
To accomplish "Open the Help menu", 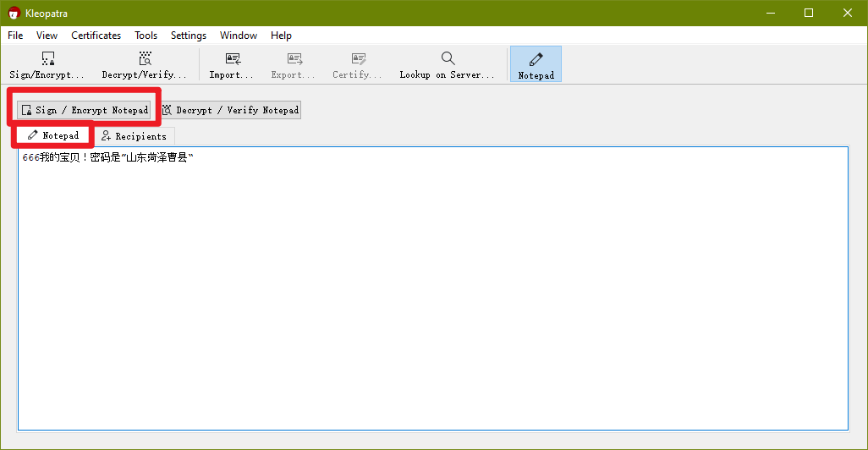I will pyautogui.click(x=281, y=36).
